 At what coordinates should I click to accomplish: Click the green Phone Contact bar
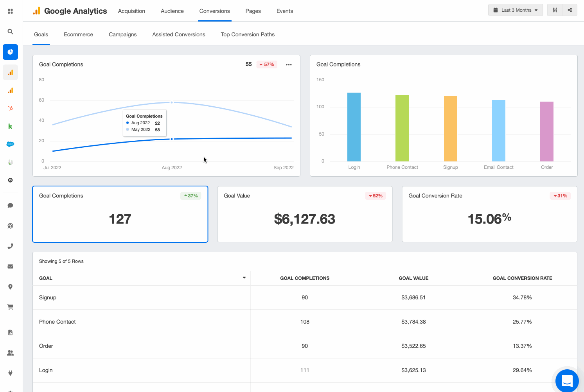402,128
